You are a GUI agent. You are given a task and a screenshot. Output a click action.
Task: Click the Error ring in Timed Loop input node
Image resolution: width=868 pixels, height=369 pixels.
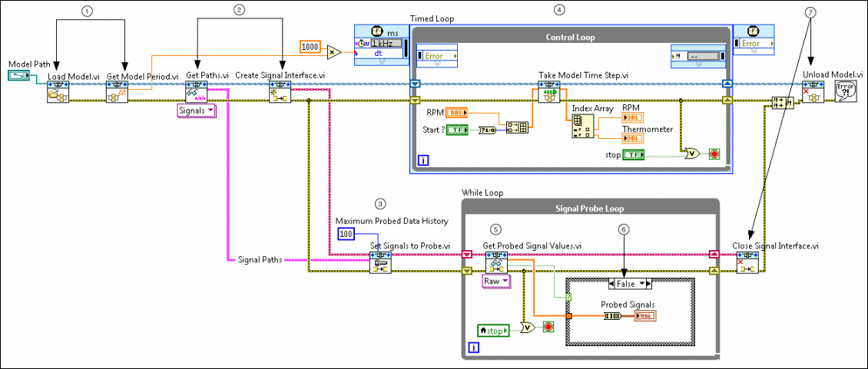(436, 56)
